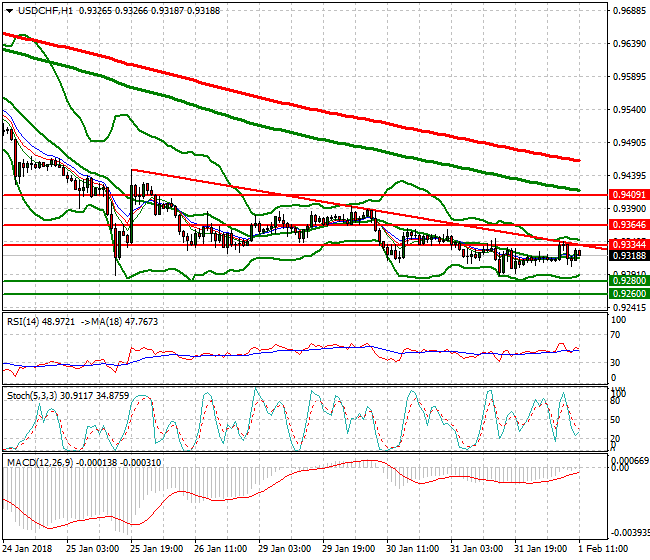Click the MACD scale value -0.003935
Image resolution: width=650 pixels, height=560 pixels.
pyautogui.click(x=630, y=533)
